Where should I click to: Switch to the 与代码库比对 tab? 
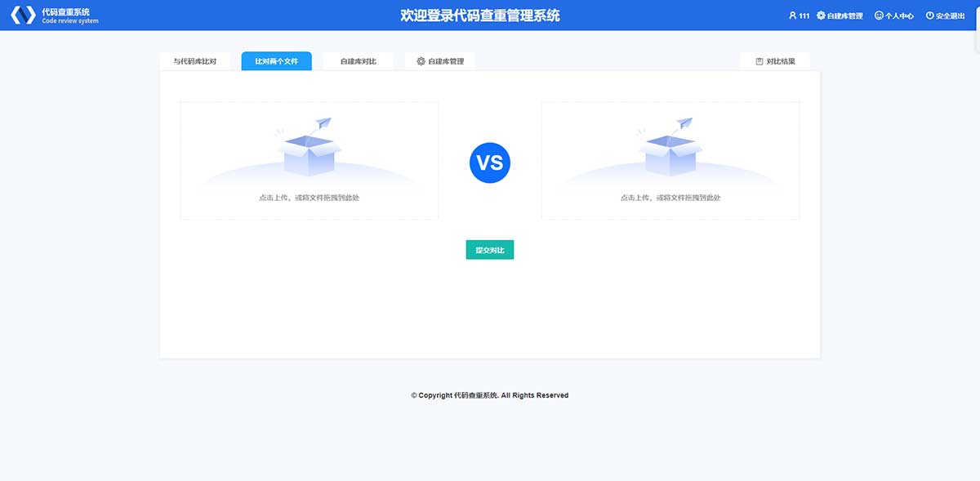tap(194, 61)
